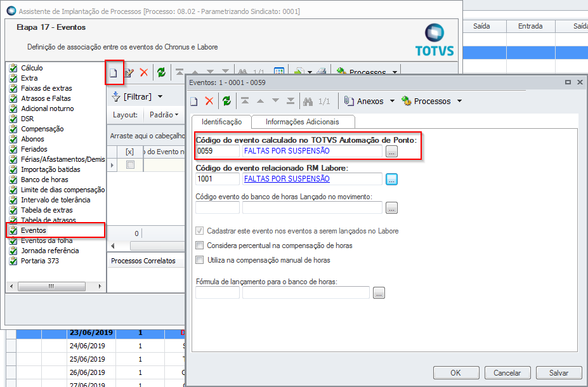Go to next record in Eventos dialog
Viewport: 588px width, 387px height.
click(x=276, y=101)
